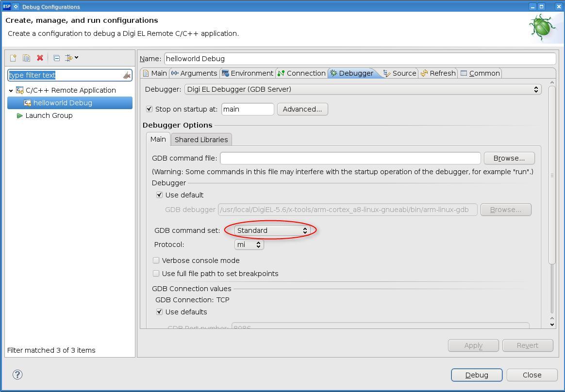This screenshot has width=565, height=392.
Task: Enable Verbose console mode
Action: point(156,261)
